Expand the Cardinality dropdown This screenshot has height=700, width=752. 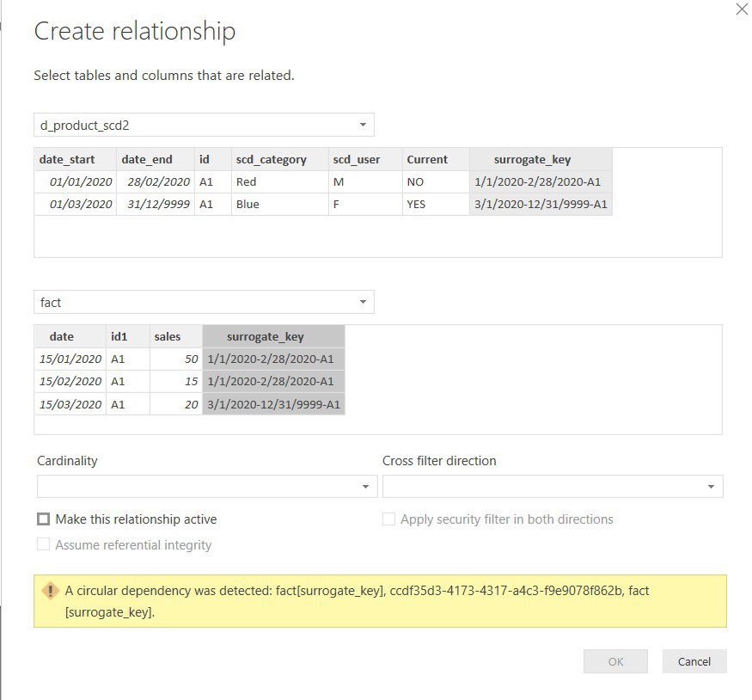[207, 487]
